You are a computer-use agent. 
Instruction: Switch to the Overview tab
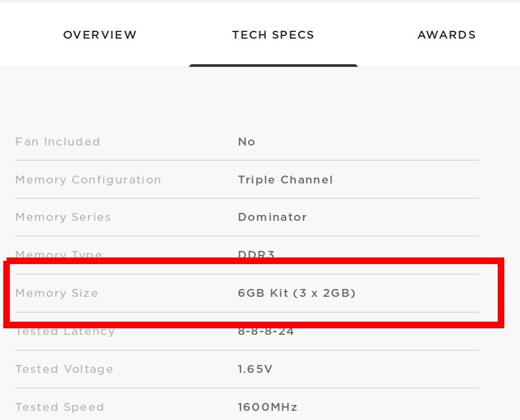click(100, 35)
